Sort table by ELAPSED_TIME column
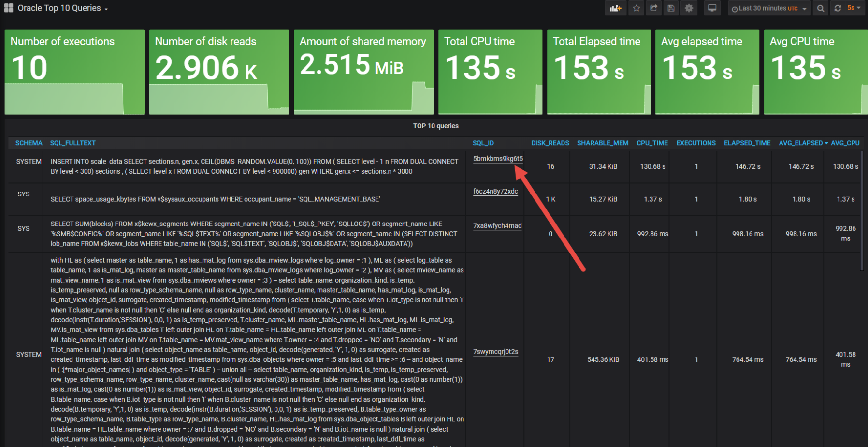Screen dimensions: 868x447 pyautogui.click(x=747, y=143)
